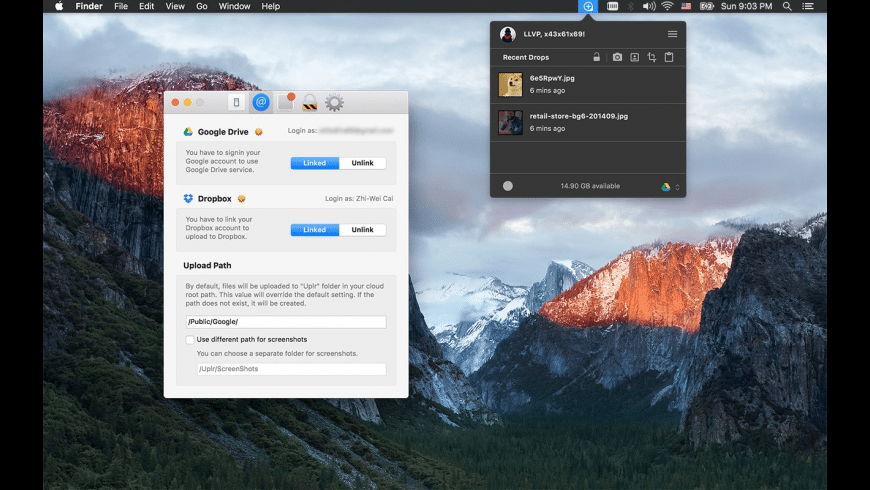Open the Edit menu
This screenshot has width=870, height=490.
click(146, 6)
